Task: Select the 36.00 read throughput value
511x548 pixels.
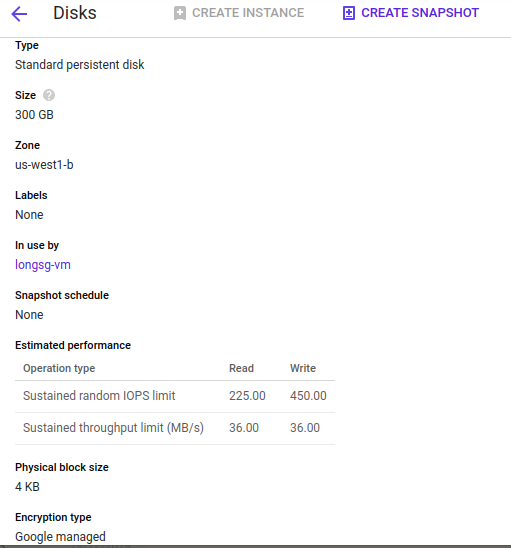Action: 244,428
